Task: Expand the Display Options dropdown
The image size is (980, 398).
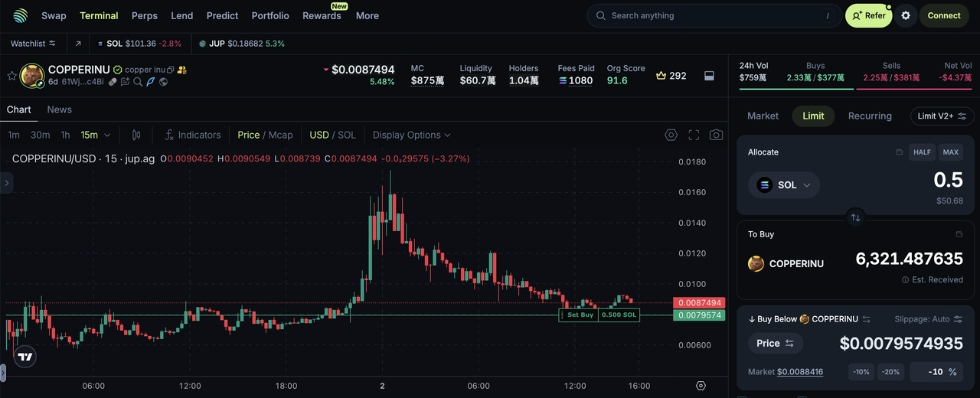Action: tap(411, 135)
